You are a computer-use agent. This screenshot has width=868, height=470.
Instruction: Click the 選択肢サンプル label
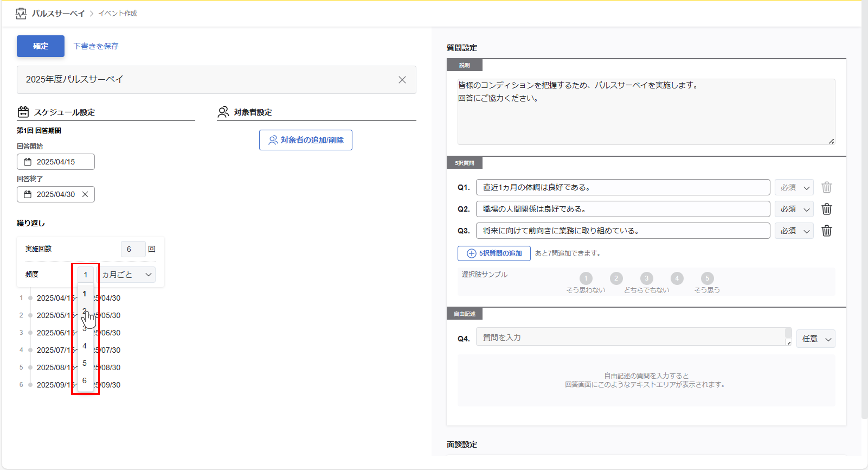[x=484, y=275]
